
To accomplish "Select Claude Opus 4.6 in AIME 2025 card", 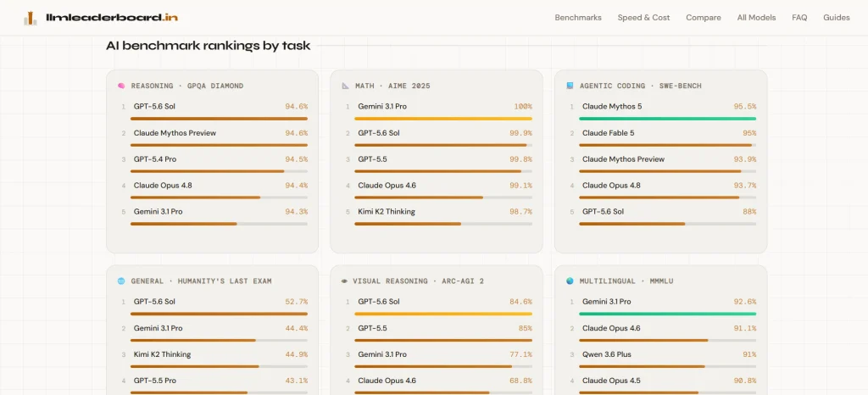I will coord(387,186).
